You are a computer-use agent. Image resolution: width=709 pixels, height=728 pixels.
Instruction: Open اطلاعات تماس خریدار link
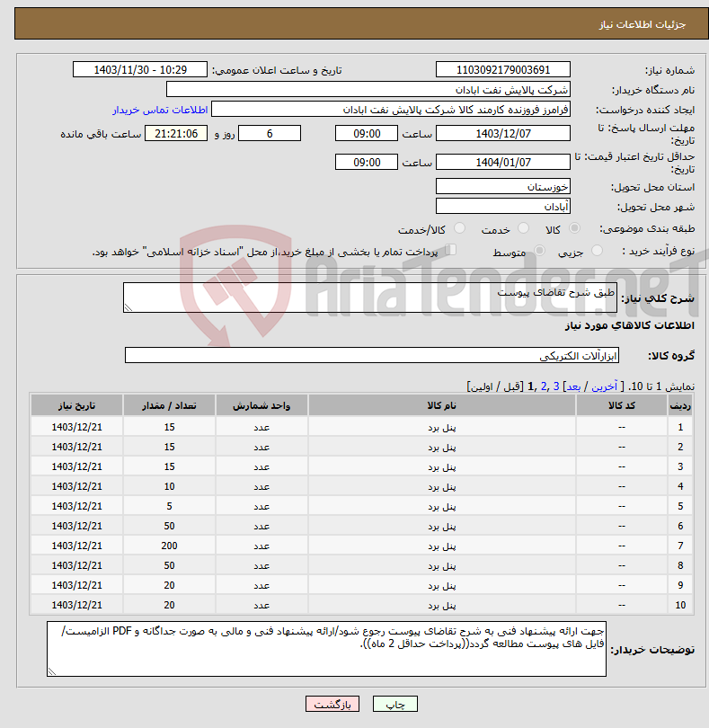(x=160, y=110)
